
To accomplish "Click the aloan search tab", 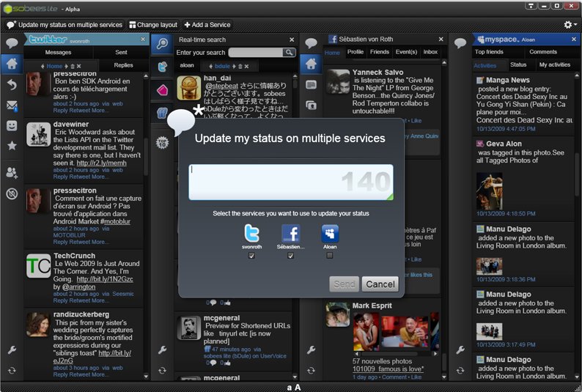I will point(187,65).
